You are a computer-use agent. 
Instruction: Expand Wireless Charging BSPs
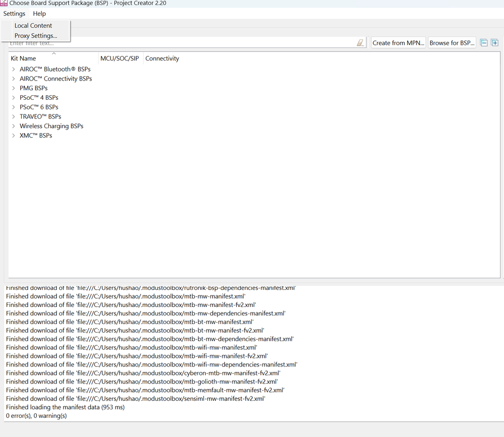pyautogui.click(x=13, y=126)
